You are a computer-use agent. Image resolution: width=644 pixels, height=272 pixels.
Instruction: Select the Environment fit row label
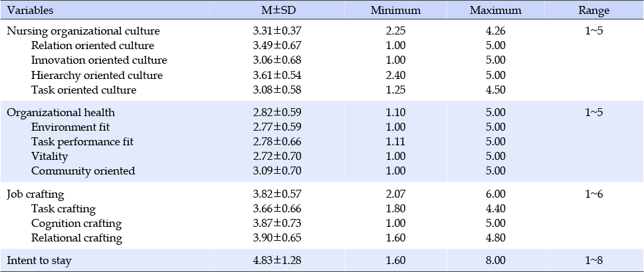tap(70, 127)
